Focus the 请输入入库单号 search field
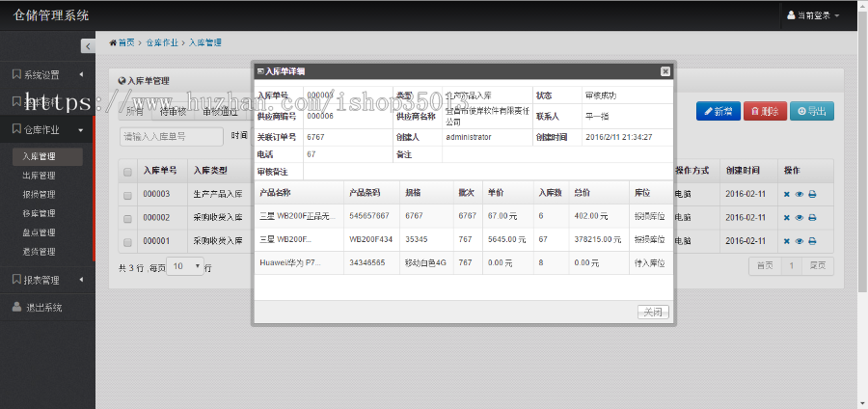 (172, 136)
